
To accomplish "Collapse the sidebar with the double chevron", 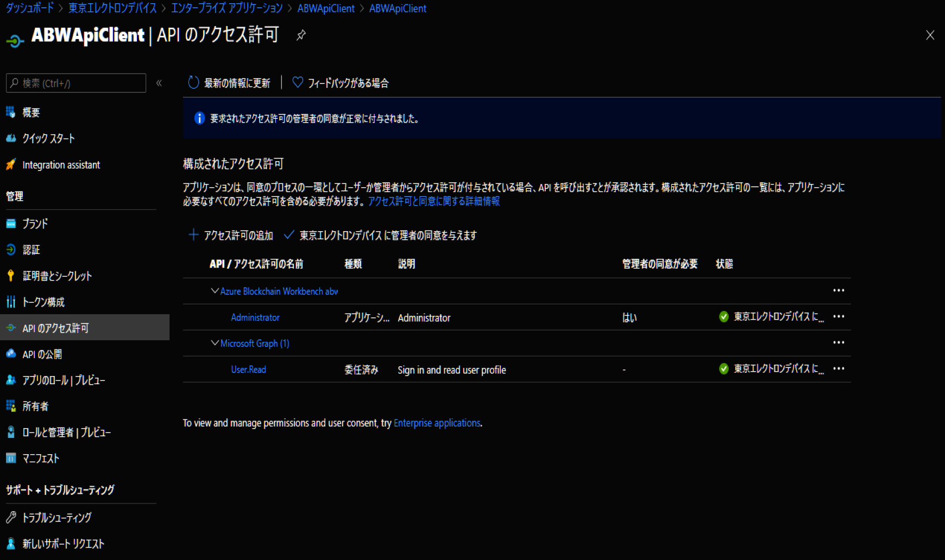I will pos(159,83).
